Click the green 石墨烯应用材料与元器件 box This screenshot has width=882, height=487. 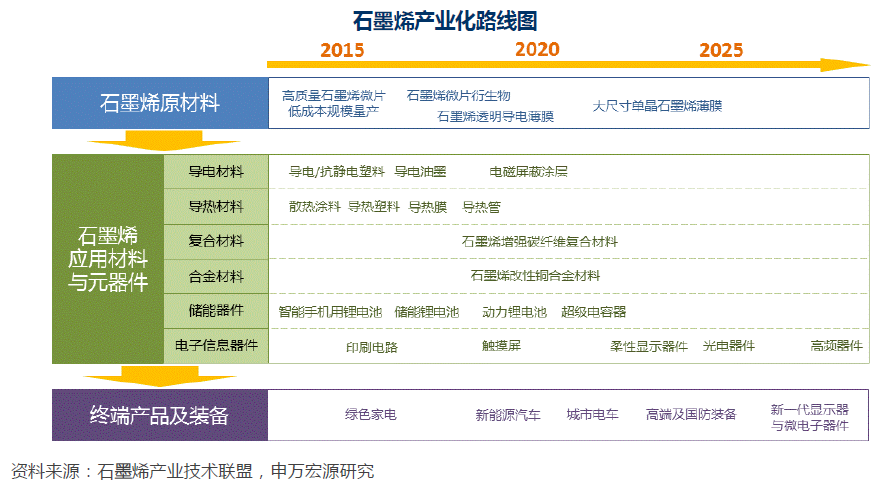[x=108, y=259]
